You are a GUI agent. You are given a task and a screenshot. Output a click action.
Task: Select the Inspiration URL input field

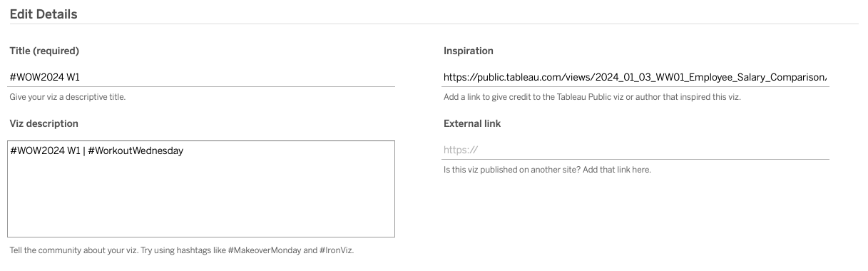tap(635, 77)
